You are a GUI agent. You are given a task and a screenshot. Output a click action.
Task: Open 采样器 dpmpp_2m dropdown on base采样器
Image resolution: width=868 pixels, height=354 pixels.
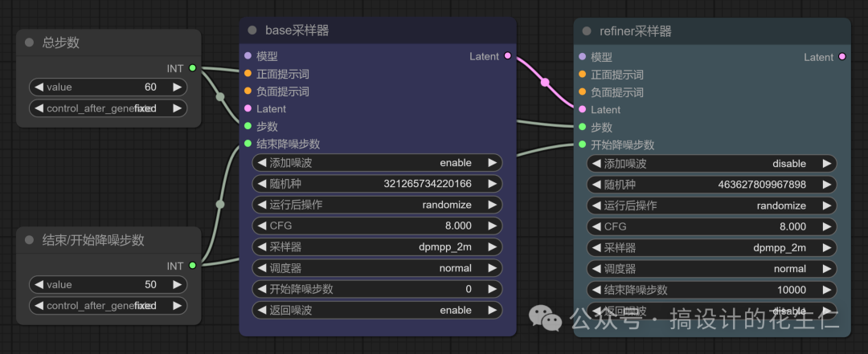pos(377,246)
